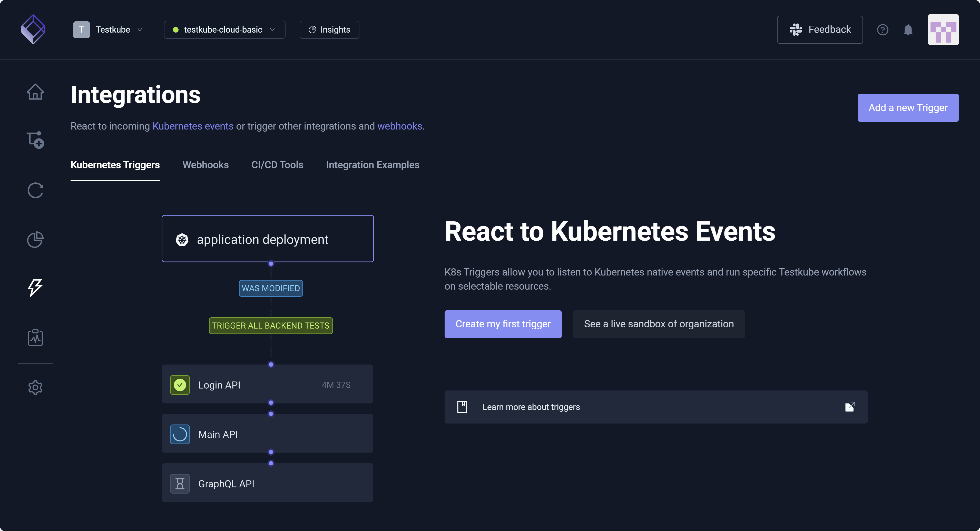This screenshot has width=980, height=531.
Task: Open the Integration Examples tab
Action: 373,165
